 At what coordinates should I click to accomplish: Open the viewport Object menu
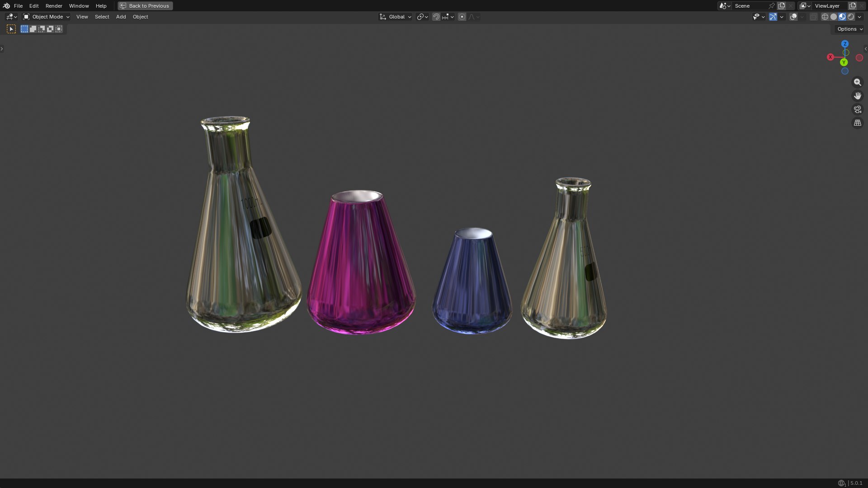click(140, 17)
